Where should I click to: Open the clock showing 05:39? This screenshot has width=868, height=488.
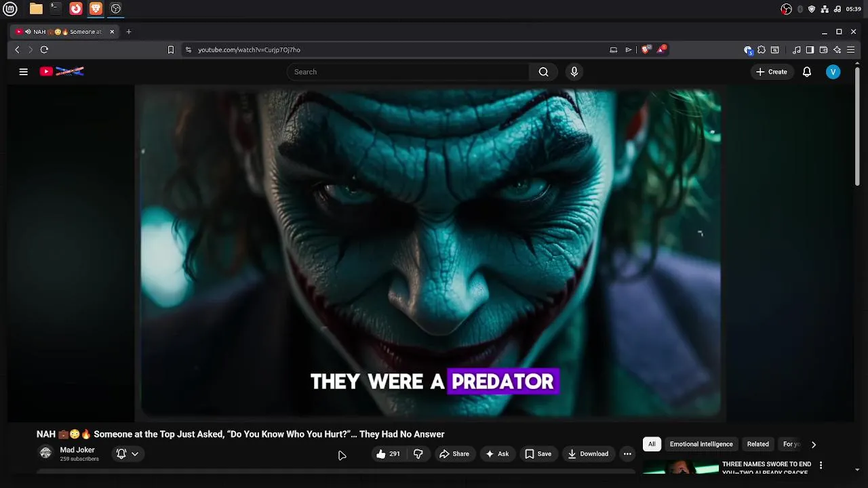[x=854, y=9]
